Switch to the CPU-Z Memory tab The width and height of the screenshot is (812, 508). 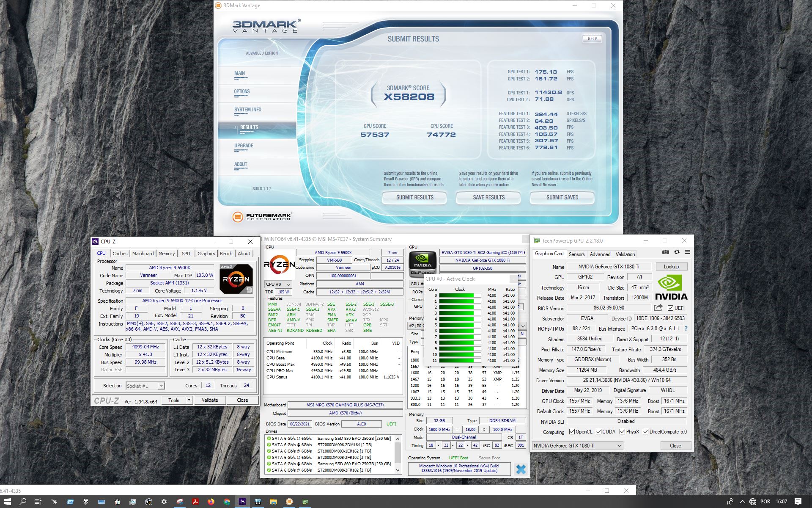(167, 254)
